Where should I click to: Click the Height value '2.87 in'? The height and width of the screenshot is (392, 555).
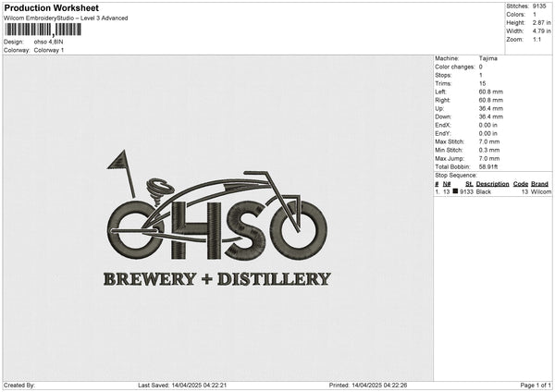(x=541, y=22)
